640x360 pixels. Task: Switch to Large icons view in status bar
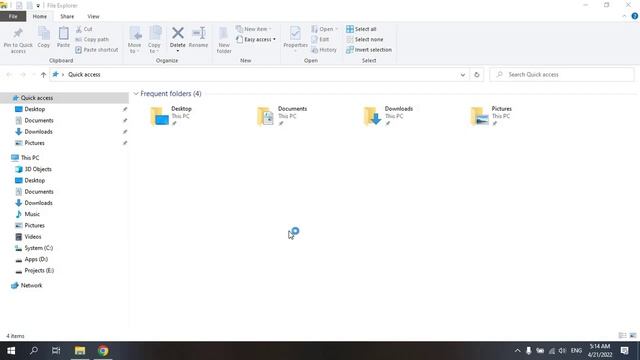pos(633,336)
